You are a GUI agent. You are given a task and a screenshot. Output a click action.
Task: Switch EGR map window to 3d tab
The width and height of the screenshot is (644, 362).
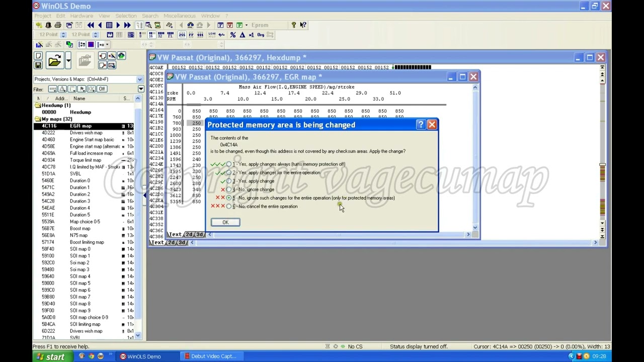coord(200,235)
